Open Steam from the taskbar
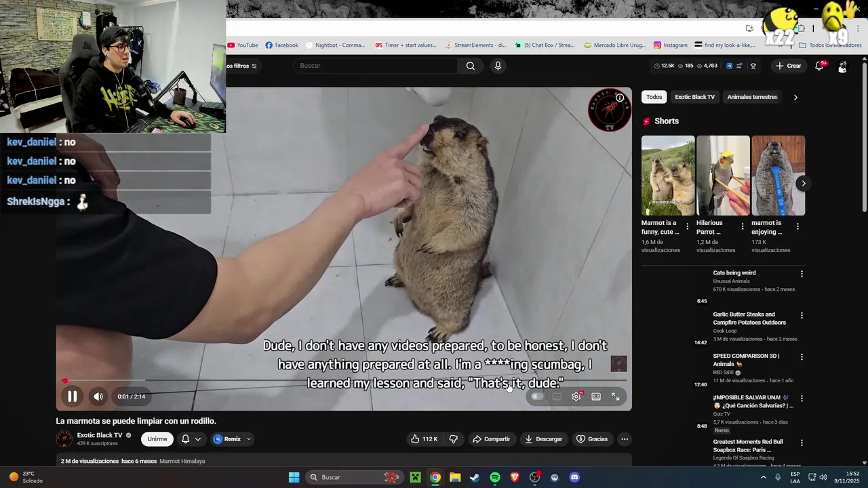 pos(475,477)
